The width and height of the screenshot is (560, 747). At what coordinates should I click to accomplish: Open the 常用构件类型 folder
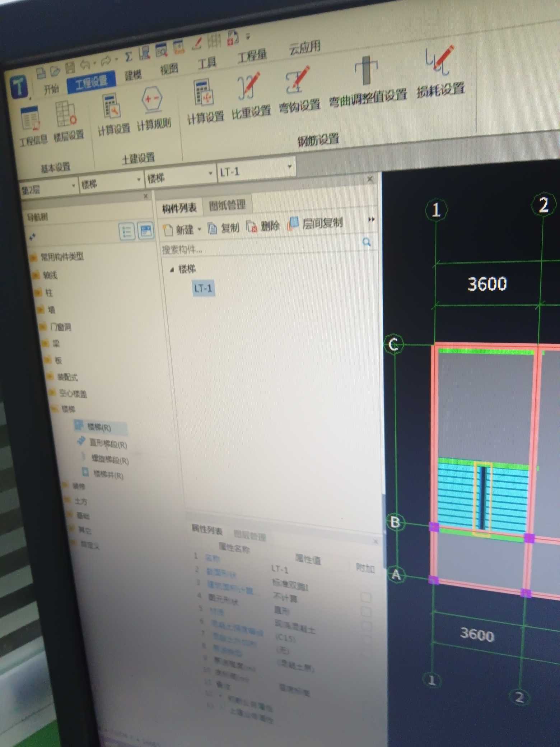pyautogui.click(x=57, y=257)
